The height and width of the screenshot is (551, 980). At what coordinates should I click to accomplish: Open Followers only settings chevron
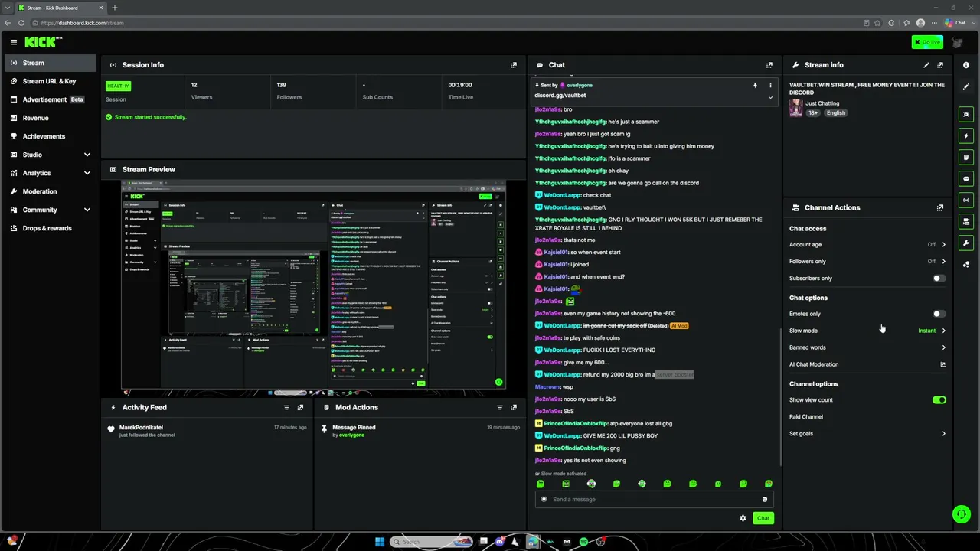943,262
